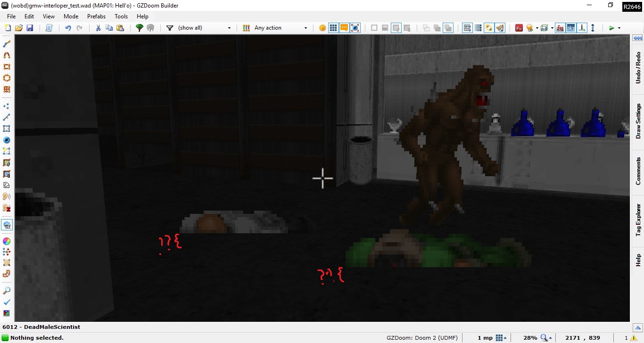Click the green tree icon

coord(139,28)
